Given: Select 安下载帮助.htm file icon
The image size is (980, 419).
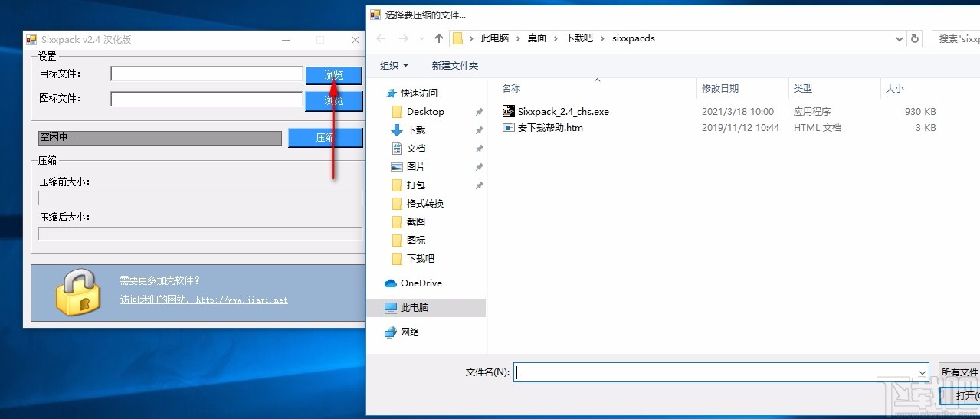Looking at the screenshot, I should coord(509,127).
